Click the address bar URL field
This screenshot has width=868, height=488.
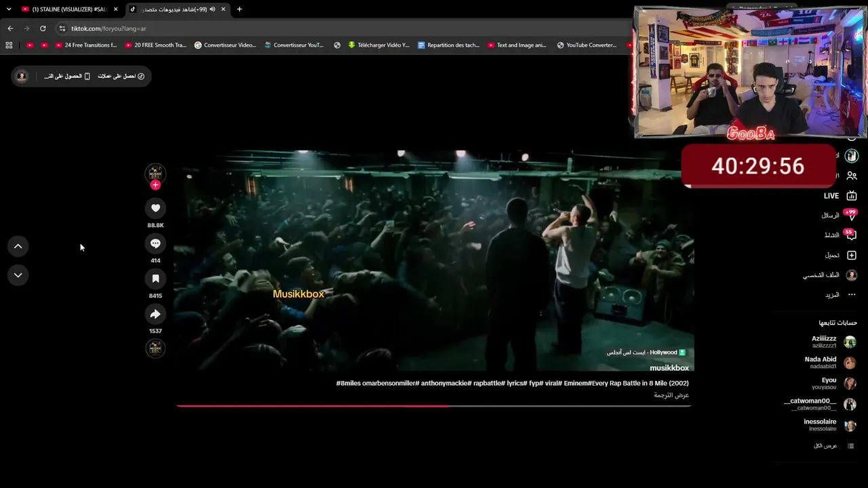[x=339, y=28]
